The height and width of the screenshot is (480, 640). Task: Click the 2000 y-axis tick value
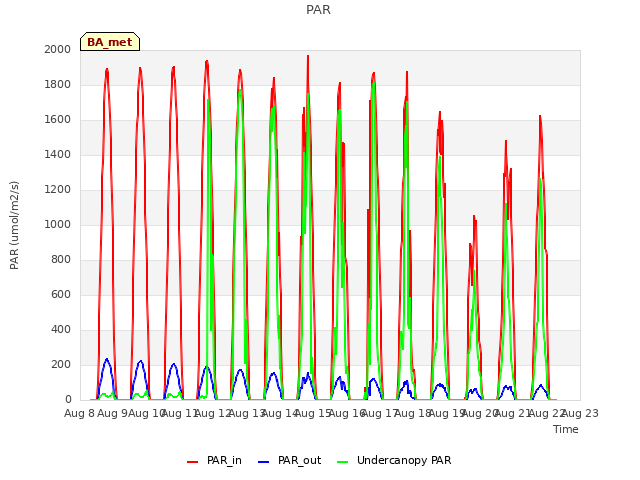point(58,49)
